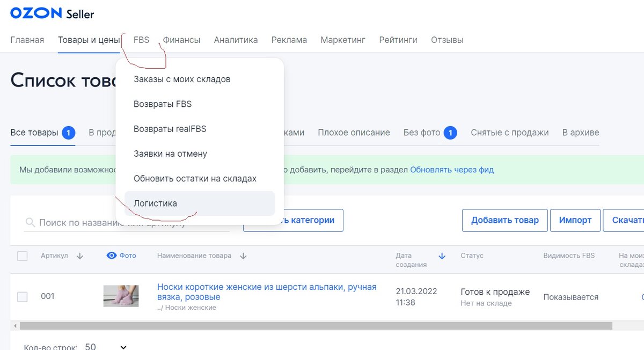Click the Нет на складе text
Viewport: 644px width, 350px height.
point(486,303)
